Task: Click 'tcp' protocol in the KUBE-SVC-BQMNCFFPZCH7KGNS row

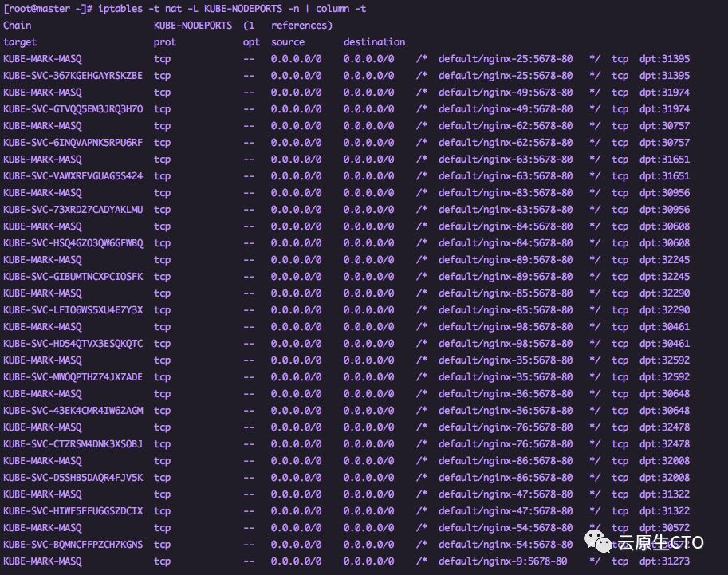Action: (x=162, y=544)
